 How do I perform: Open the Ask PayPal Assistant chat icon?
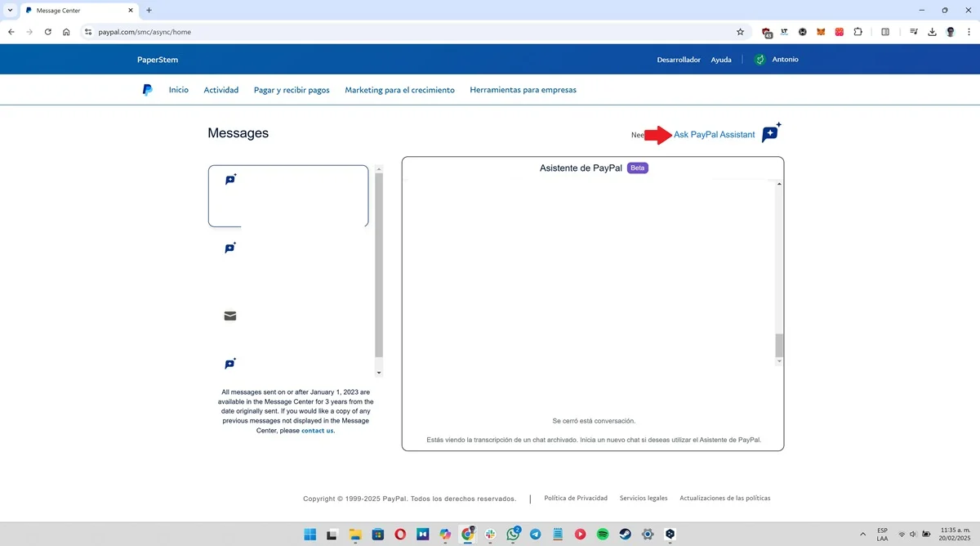(x=768, y=133)
